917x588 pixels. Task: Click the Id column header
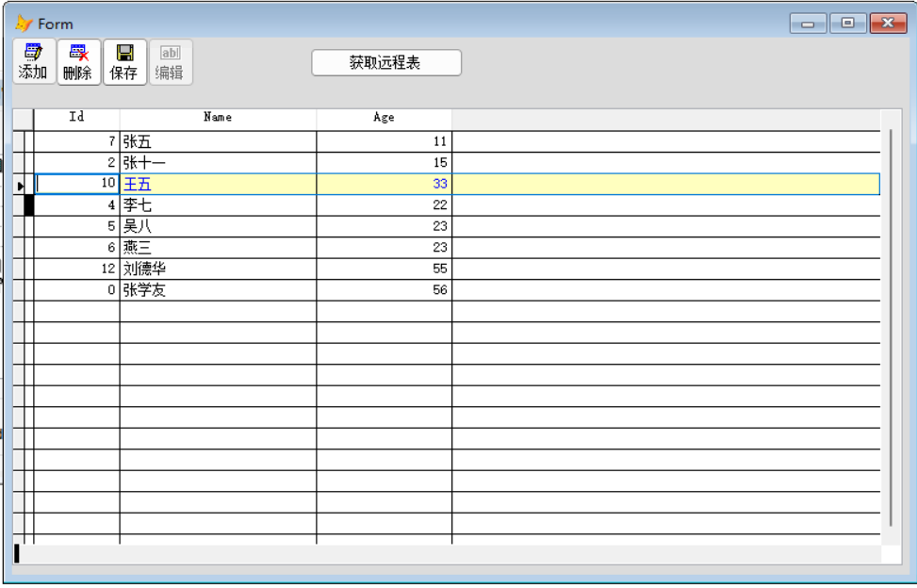pos(76,120)
